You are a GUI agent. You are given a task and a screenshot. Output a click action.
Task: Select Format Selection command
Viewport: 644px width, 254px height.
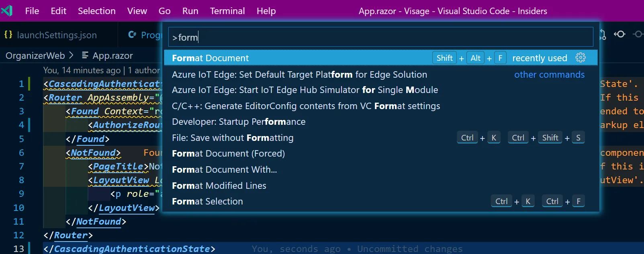(207, 201)
